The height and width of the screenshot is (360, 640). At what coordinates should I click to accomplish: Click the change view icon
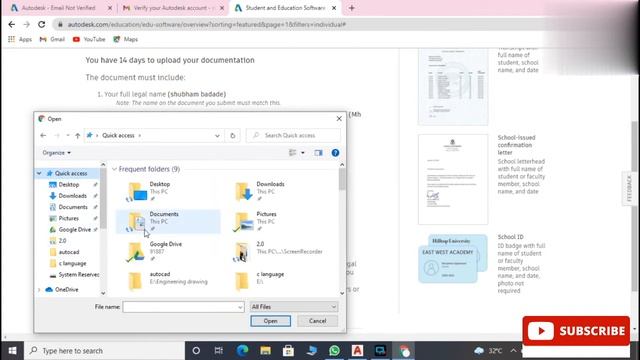pos(293,153)
